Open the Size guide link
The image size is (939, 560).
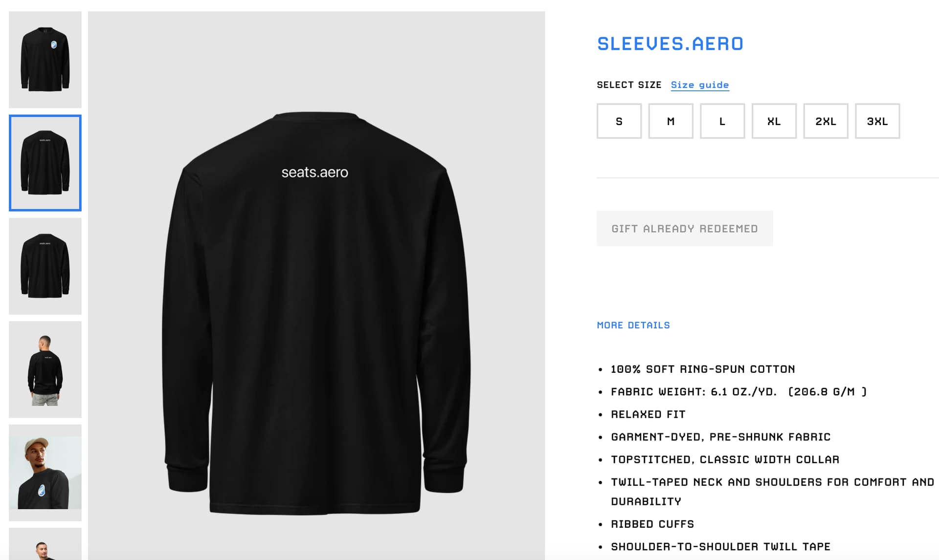point(700,85)
